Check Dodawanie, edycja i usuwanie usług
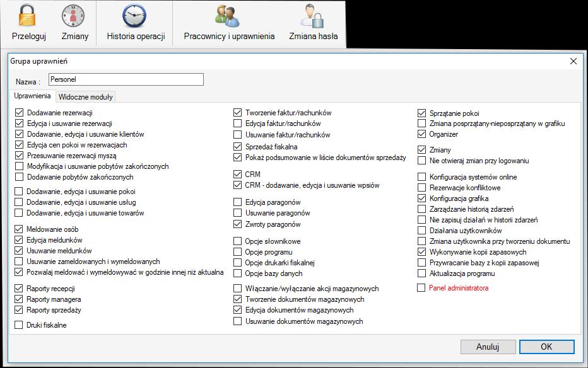 tap(18, 202)
